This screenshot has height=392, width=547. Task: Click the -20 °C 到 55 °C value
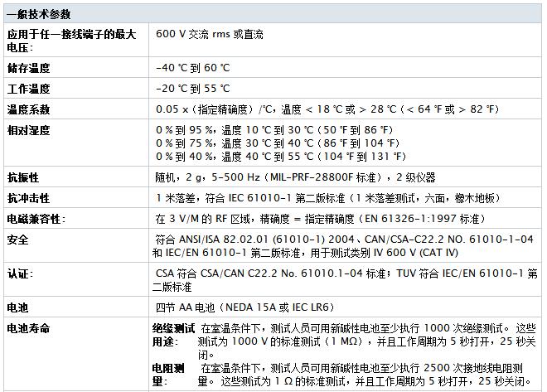[192, 89]
